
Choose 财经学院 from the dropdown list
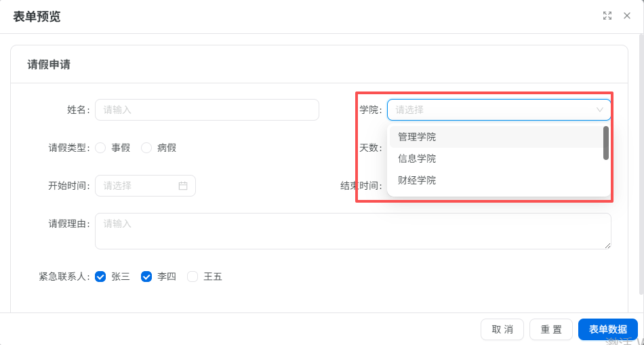pyautogui.click(x=496, y=180)
